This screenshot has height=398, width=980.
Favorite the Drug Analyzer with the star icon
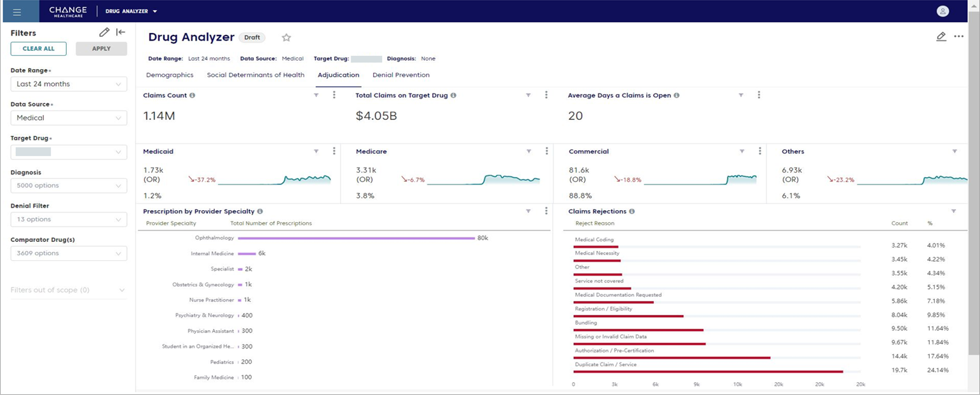pyautogui.click(x=286, y=37)
